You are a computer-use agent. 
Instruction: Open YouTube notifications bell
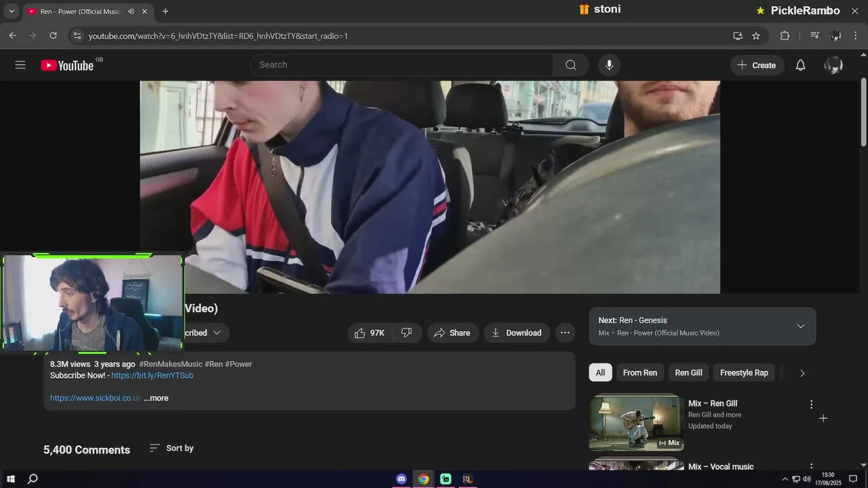(x=800, y=65)
